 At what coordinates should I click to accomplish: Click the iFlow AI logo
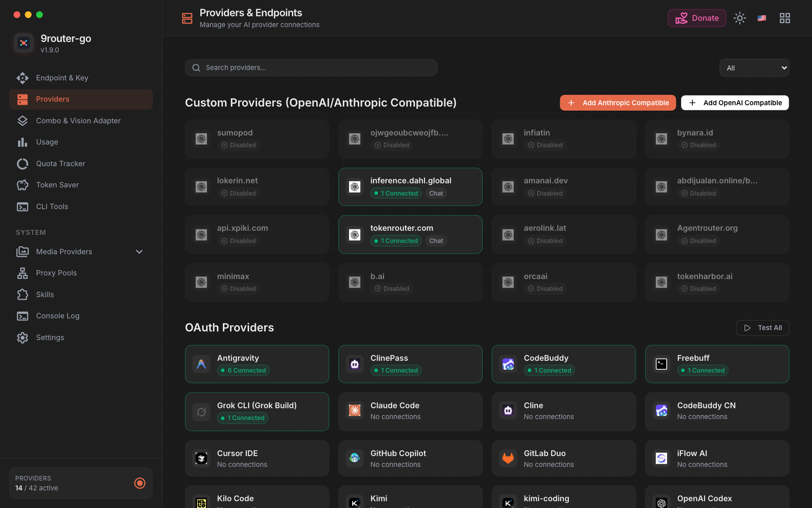[661, 458]
